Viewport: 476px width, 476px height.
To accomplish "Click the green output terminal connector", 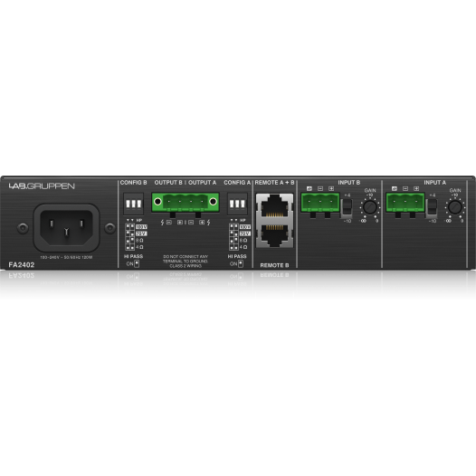I will [x=186, y=203].
